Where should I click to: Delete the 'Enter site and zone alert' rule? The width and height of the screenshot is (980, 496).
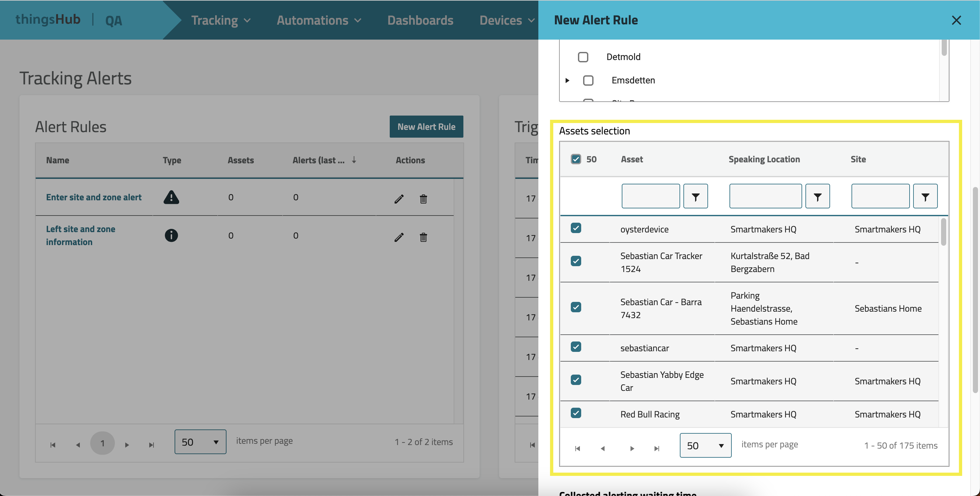click(423, 199)
